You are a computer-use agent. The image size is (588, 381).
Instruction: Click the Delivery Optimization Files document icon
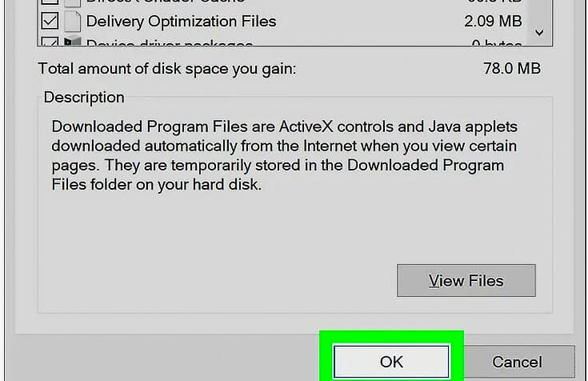tap(72, 21)
